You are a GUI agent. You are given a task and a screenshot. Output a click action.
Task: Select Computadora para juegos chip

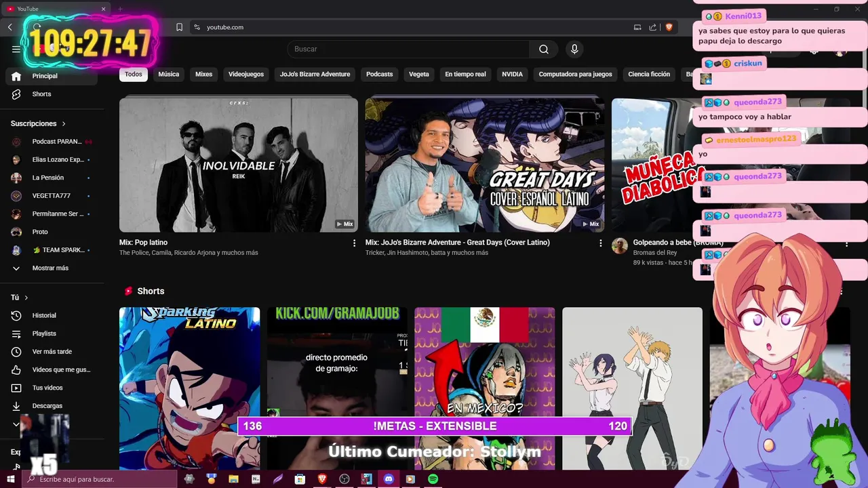(575, 75)
